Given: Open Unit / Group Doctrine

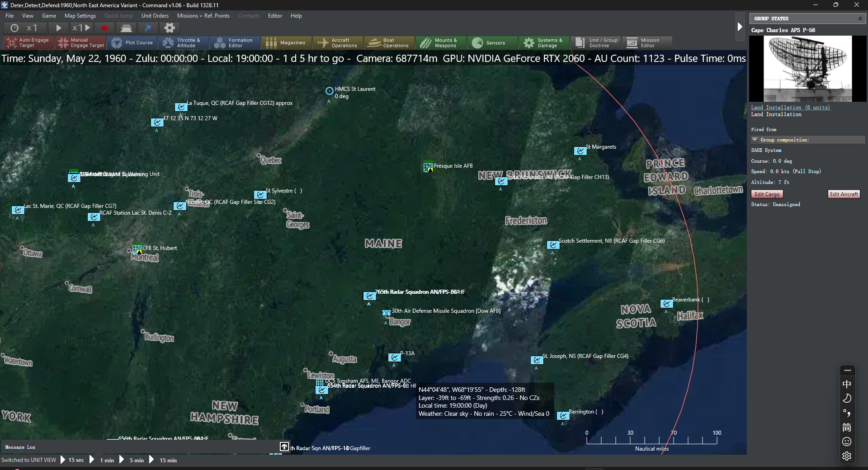Looking at the screenshot, I should tap(596, 42).
